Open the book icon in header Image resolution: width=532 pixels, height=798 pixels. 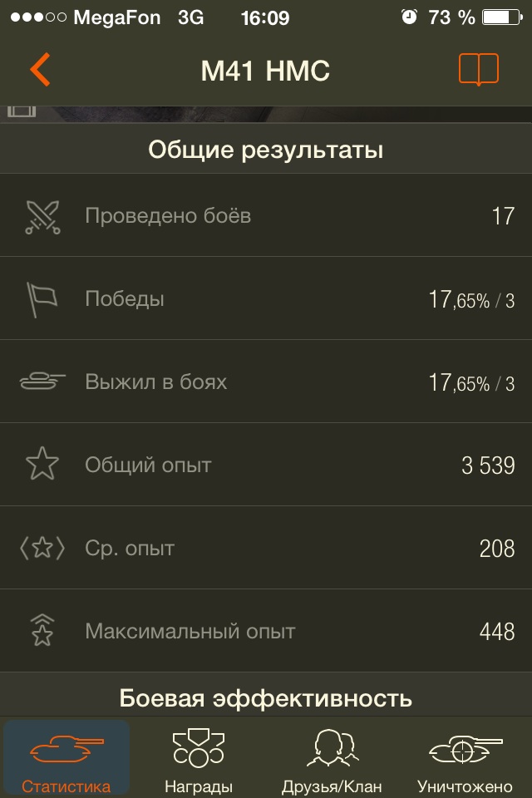[x=478, y=70]
